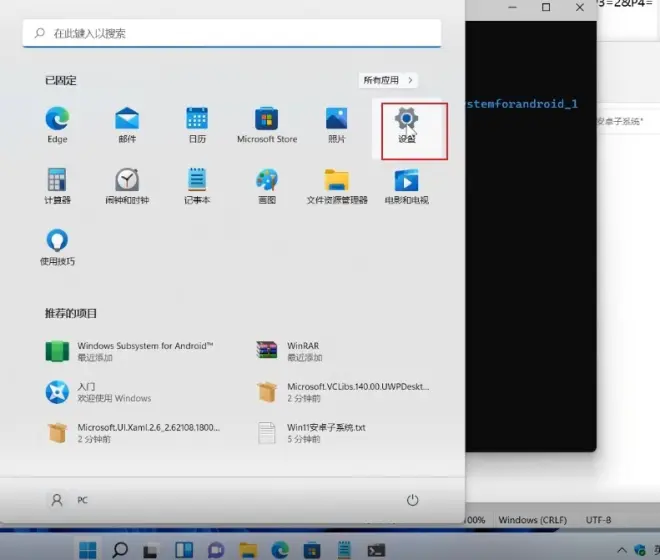This screenshot has height=560, width=660.
Task: Minimize the terminal window
Action: pos(512,7)
